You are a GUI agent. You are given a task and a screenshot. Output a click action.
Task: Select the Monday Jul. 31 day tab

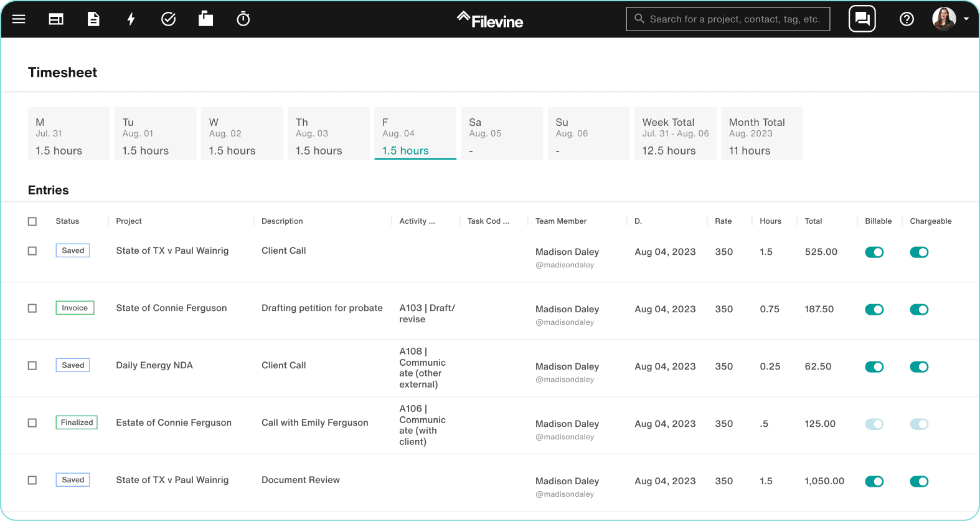(x=69, y=133)
